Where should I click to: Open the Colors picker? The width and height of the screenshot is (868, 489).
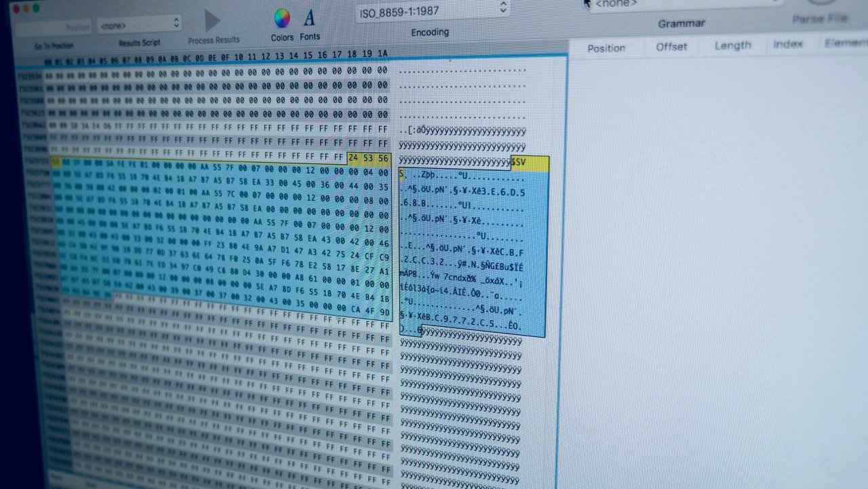pyautogui.click(x=281, y=18)
